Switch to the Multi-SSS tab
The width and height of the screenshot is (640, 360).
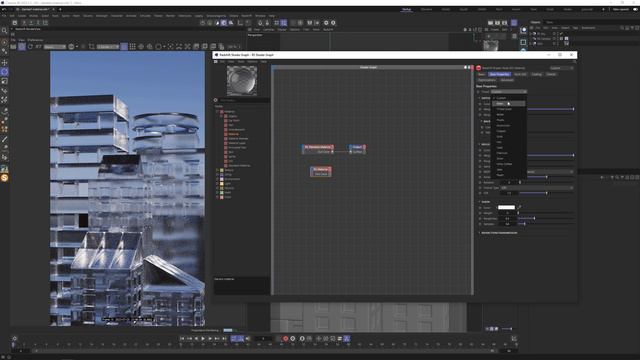tap(520, 74)
